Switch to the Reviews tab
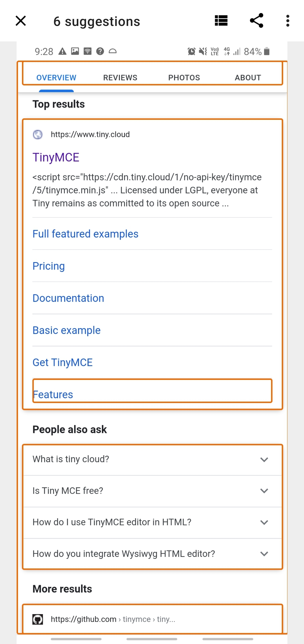Viewport: 304px width, 644px height. point(120,78)
